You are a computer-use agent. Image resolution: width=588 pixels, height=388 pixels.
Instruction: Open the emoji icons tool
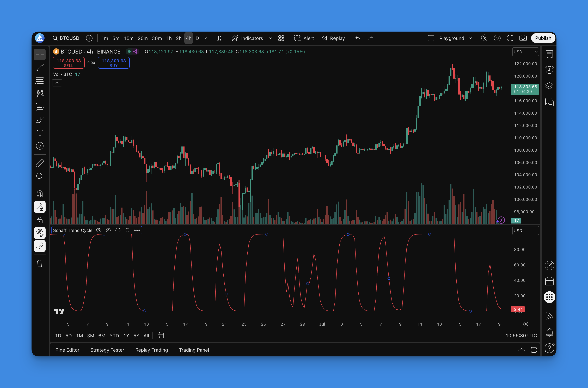pos(40,146)
